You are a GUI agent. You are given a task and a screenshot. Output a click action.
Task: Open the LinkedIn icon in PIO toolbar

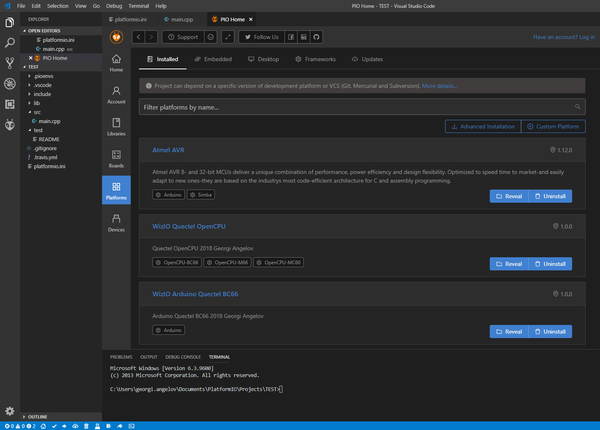[303, 37]
